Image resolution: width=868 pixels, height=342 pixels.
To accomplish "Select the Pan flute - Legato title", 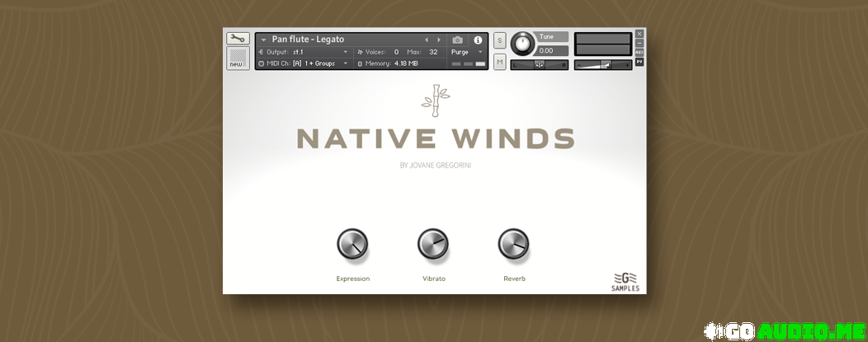I will (308, 40).
